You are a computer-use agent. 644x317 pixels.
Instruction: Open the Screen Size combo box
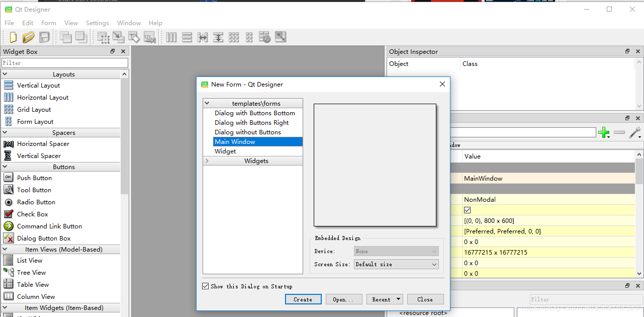pyautogui.click(x=396, y=264)
